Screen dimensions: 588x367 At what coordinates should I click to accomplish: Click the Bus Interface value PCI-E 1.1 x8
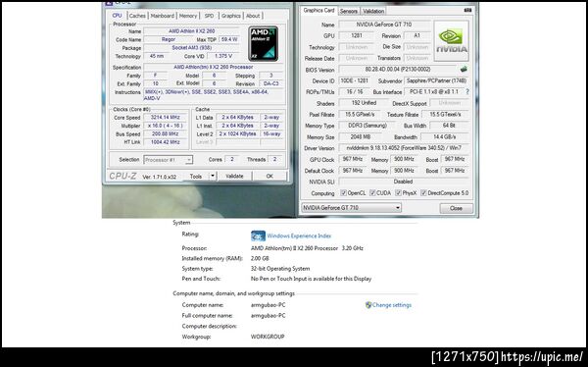point(434,91)
